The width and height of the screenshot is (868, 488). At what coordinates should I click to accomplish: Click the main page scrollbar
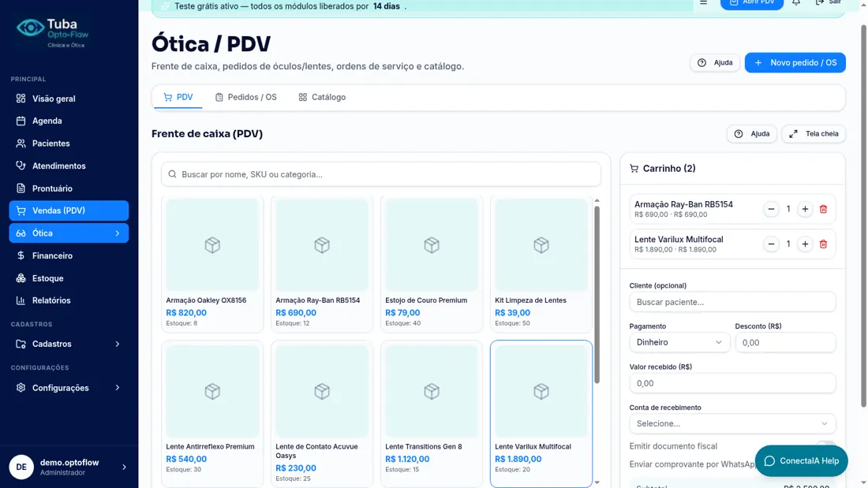pyautogui.click(x=864, y=216)
